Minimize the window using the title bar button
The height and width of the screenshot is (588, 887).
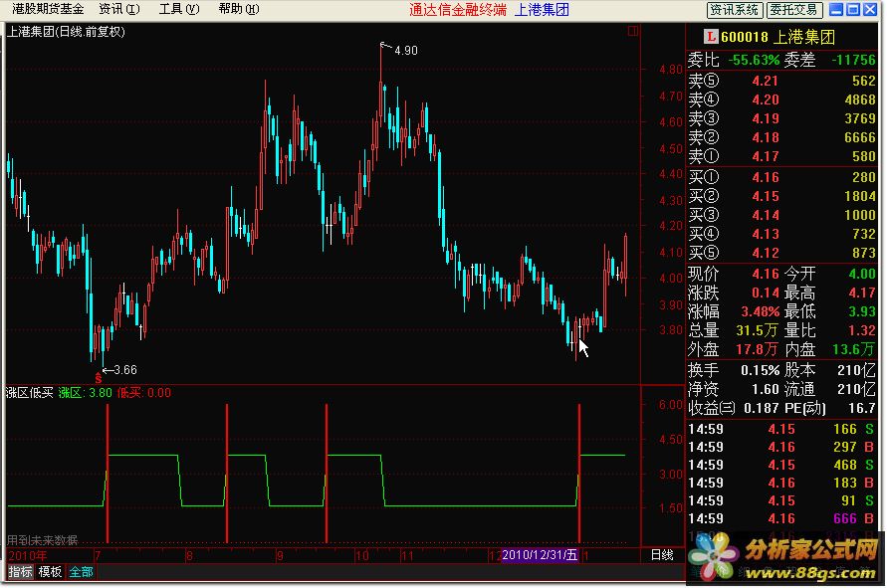(x=836, y=9)
